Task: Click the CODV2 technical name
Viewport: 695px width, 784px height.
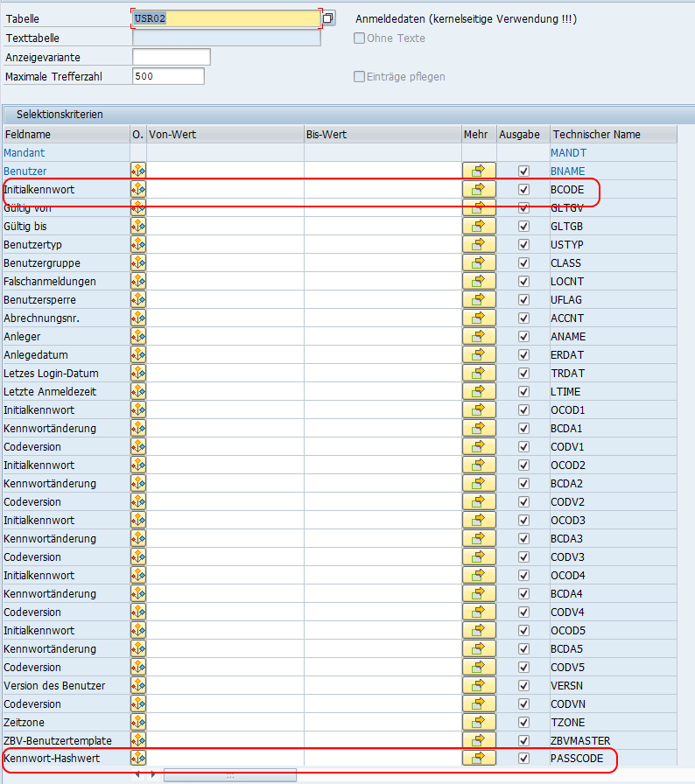Action: [567, 502]
